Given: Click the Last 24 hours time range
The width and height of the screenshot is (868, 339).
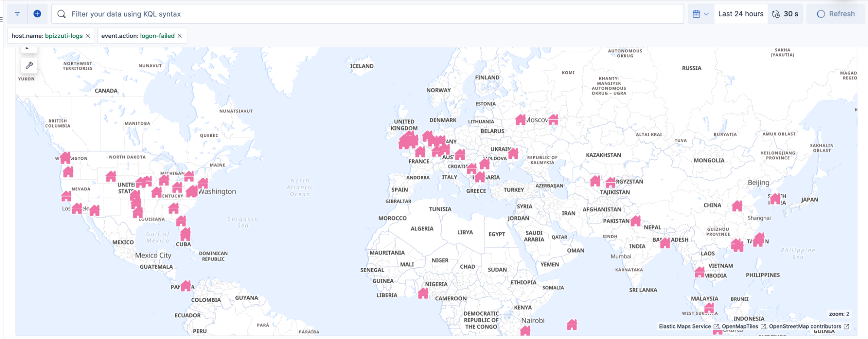Looking at the screenshot, I should point(741,14).
